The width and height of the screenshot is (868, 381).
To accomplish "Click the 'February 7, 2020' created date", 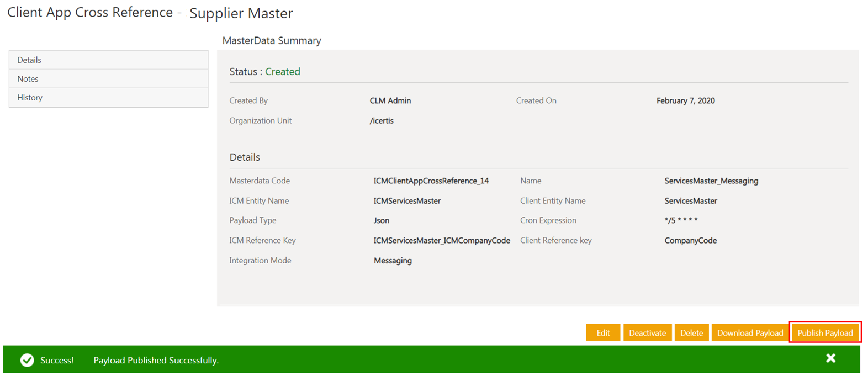I will point(685,101).
